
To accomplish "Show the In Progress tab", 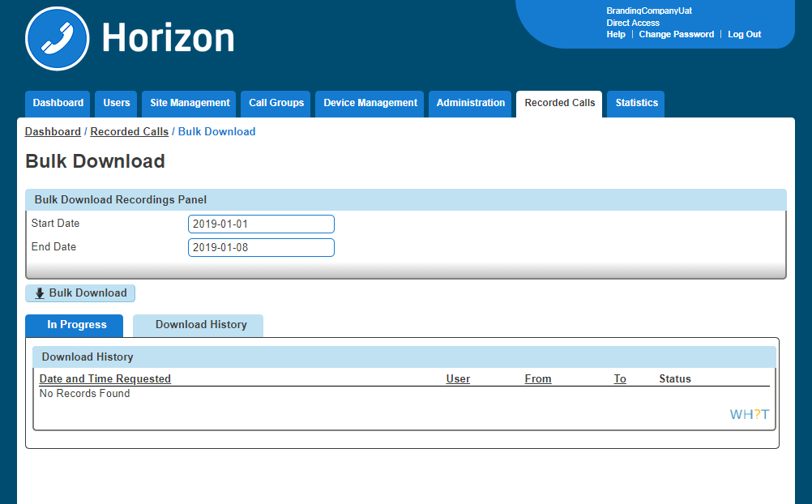I will [x=74, y=325].
